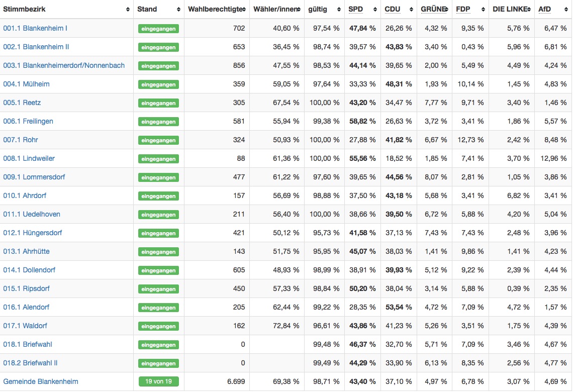Viewport: 573px width, 392px height.
Task: Click sort arrows next to gültig header
Action: tap(338, 10)
